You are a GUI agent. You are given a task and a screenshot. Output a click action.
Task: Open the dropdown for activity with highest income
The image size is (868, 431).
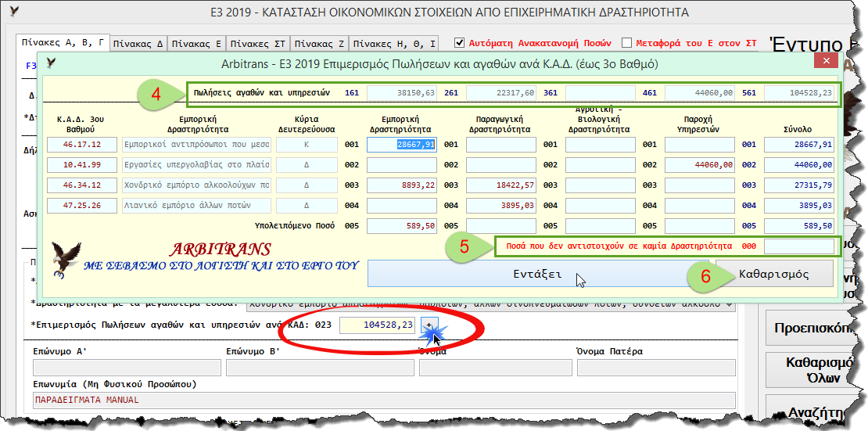click(x=729, y=304)
